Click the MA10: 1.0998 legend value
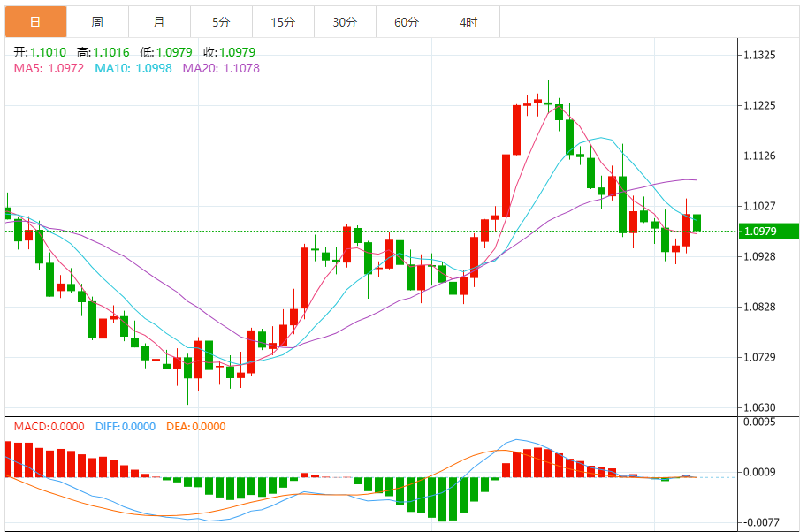 pyautogui.click(x=133, y=68)
